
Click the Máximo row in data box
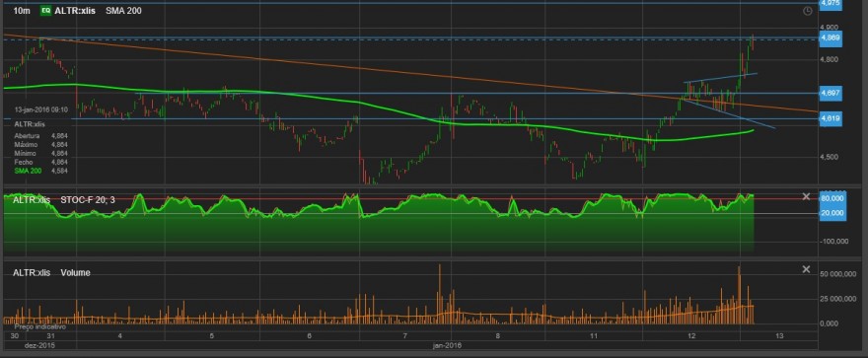pos(40,144)
